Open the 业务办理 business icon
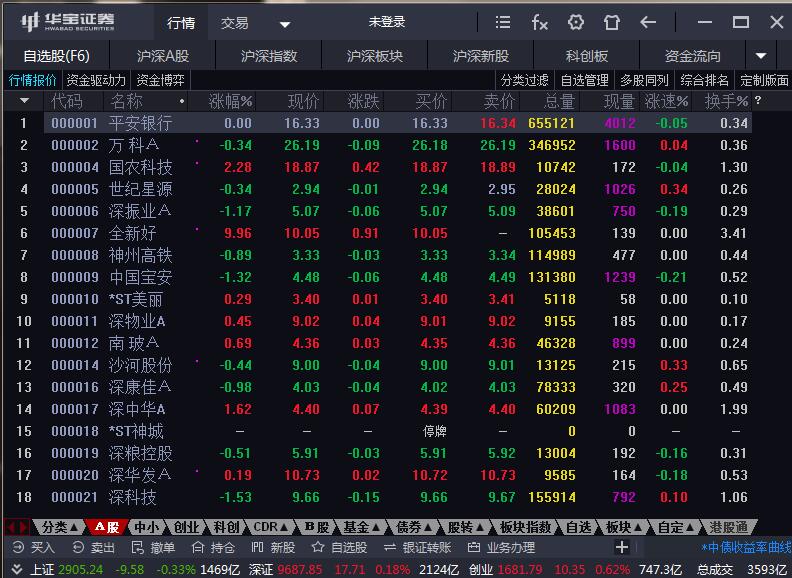The image size is (792, 578). pos(501,547)
